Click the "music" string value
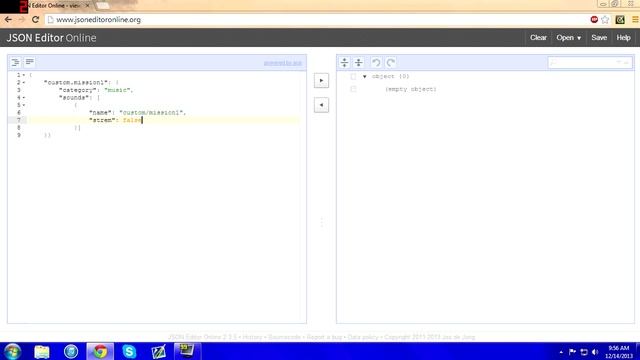The height and width of the screenshot is (360, 640). pyautogui.click(x=118, y=90)
